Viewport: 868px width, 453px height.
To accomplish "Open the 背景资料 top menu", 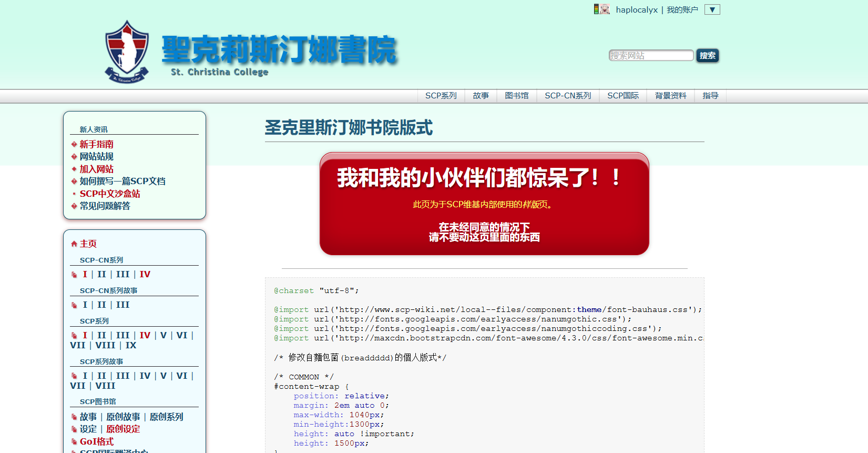I will [x=670, y=96].
